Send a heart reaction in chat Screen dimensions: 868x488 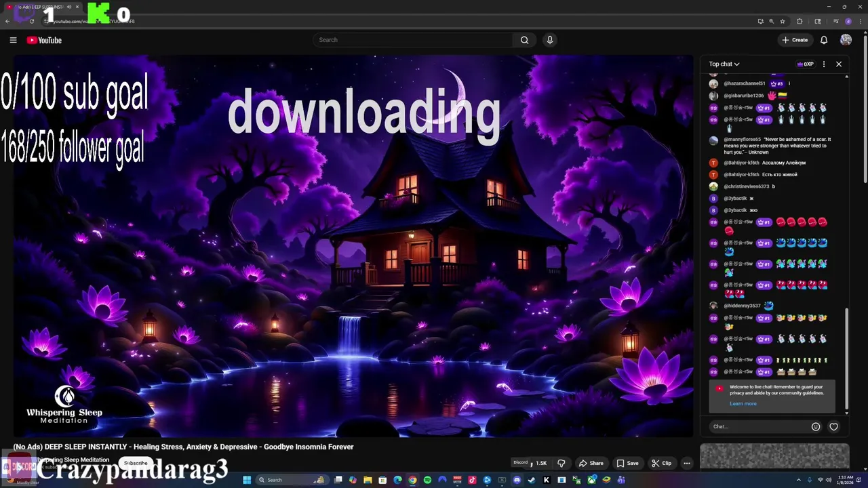pos(834,426)
